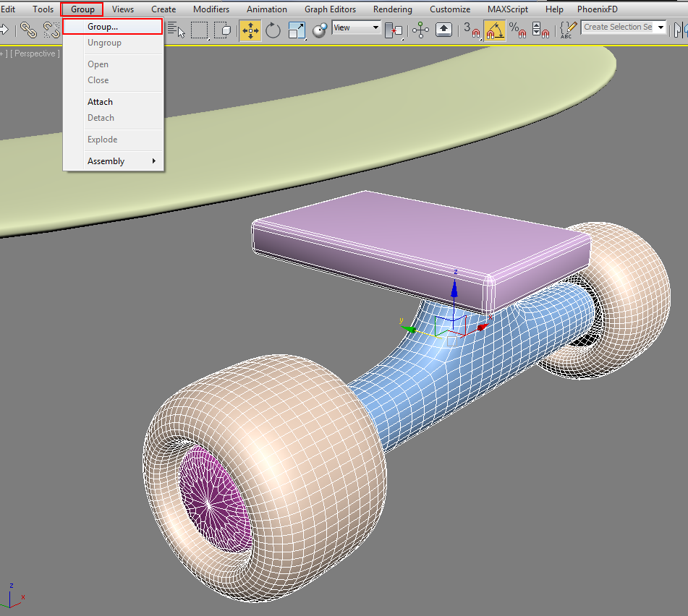Activate the Select and Uniform Scale tool
Viewport: 688px width, 616px height.
click(297, 30)
